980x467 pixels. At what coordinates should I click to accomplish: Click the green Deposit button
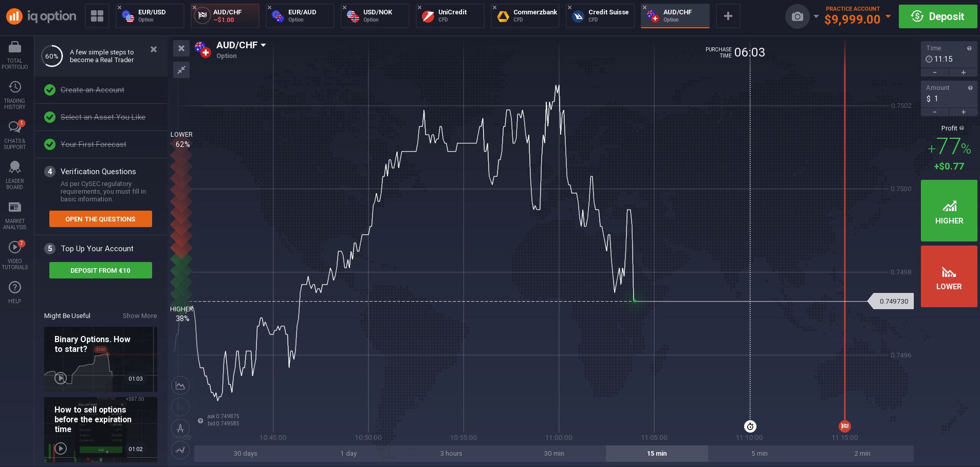click(x=938, y=16)
